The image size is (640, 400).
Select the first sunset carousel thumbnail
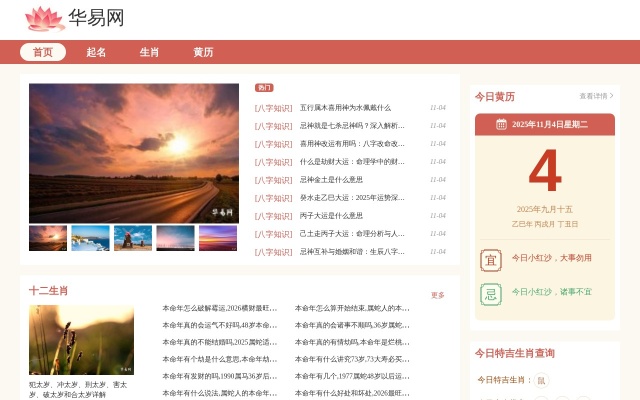(48, 238)
